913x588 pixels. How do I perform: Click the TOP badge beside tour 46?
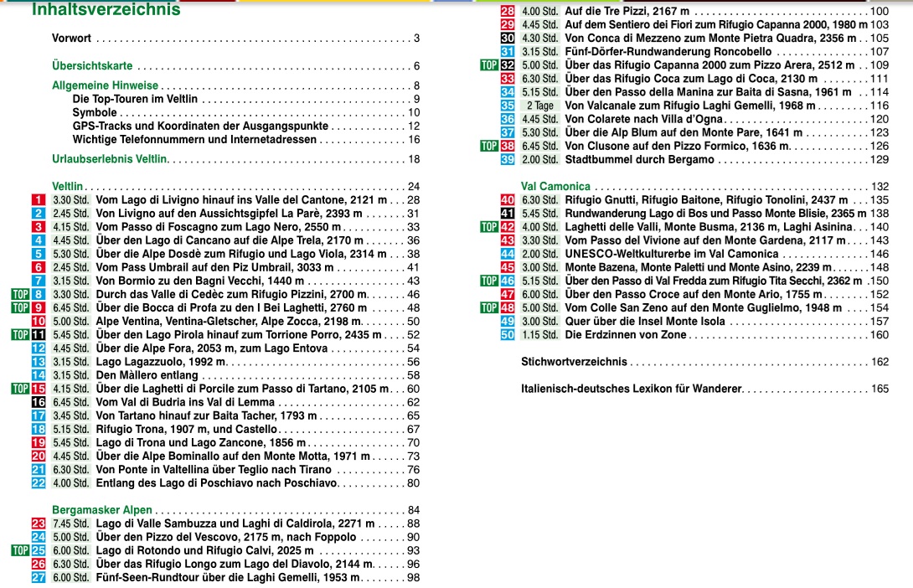[489, 281]
